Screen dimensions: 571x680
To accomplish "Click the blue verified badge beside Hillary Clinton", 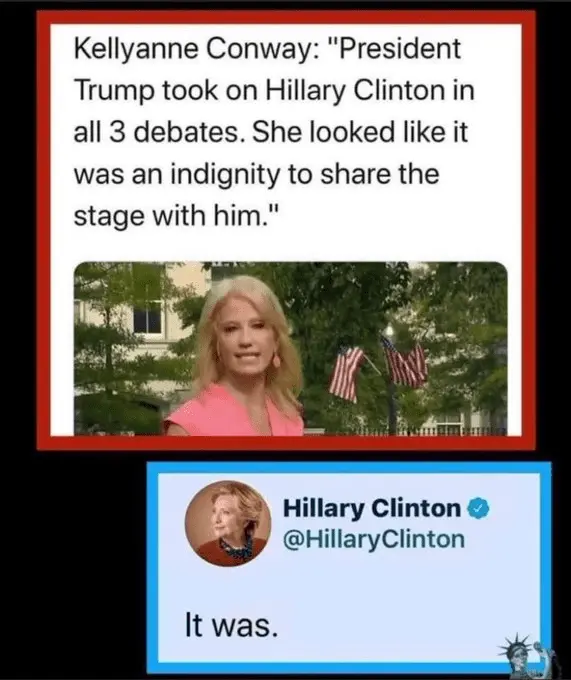I will pos(478,509).
